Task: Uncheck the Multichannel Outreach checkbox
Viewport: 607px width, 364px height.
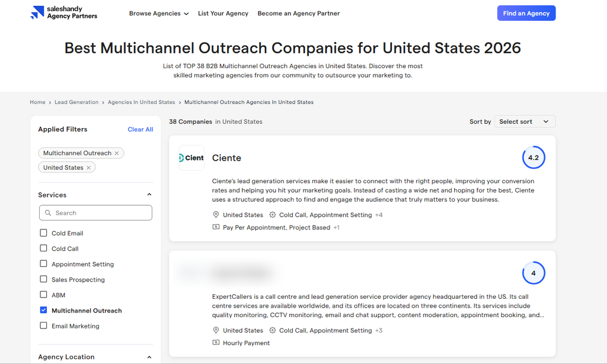Action: (x=43, y=310)
